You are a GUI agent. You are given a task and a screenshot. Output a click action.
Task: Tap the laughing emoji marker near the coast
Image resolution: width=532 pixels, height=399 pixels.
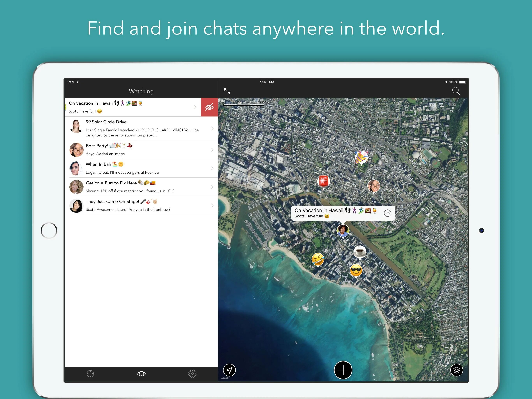(x=318, y=260)
